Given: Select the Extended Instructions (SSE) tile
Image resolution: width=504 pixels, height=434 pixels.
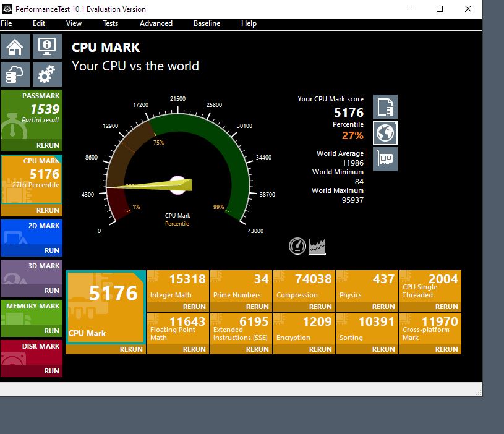Looking at the screenshot, I should (241, 329).
